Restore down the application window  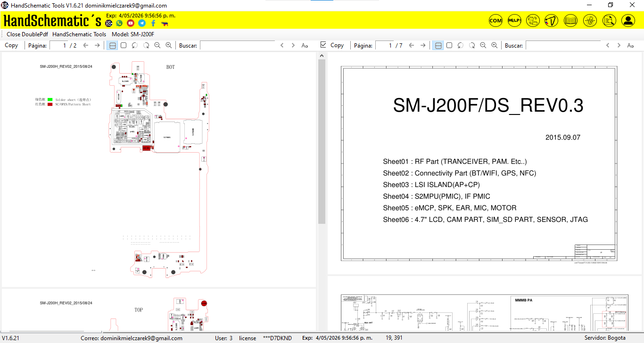pyautogui.click(x=611, y=5)
